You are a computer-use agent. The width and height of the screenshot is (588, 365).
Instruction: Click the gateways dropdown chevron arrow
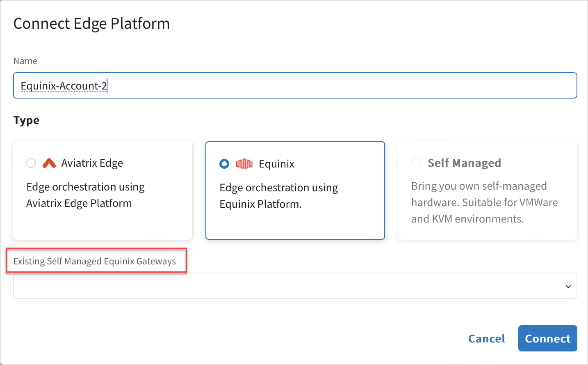(568, 286)
